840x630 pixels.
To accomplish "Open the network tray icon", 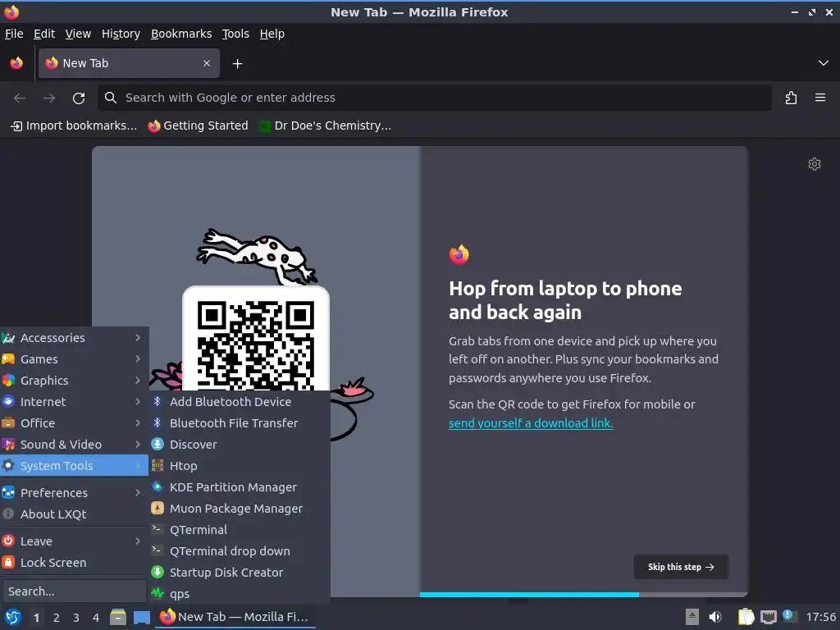I will tap(768, 617).
